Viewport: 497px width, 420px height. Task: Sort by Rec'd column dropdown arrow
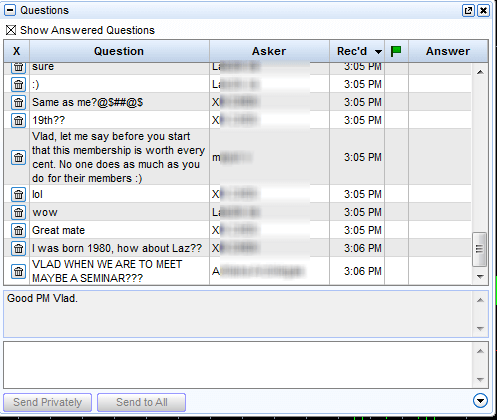tap(378, 52)
